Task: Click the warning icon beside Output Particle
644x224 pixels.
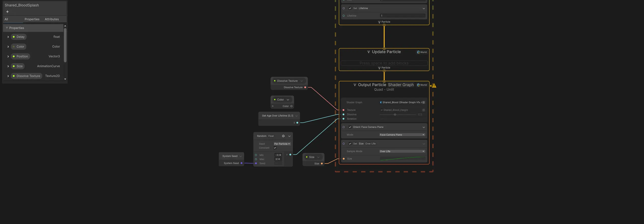Action: click(x=434, y=86)
